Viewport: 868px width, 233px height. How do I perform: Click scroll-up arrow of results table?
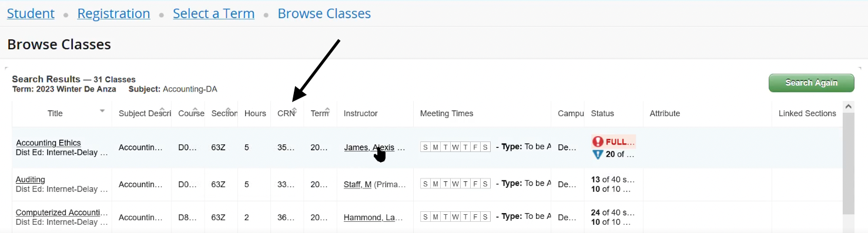pyautogui.click(x=848, y=107)
